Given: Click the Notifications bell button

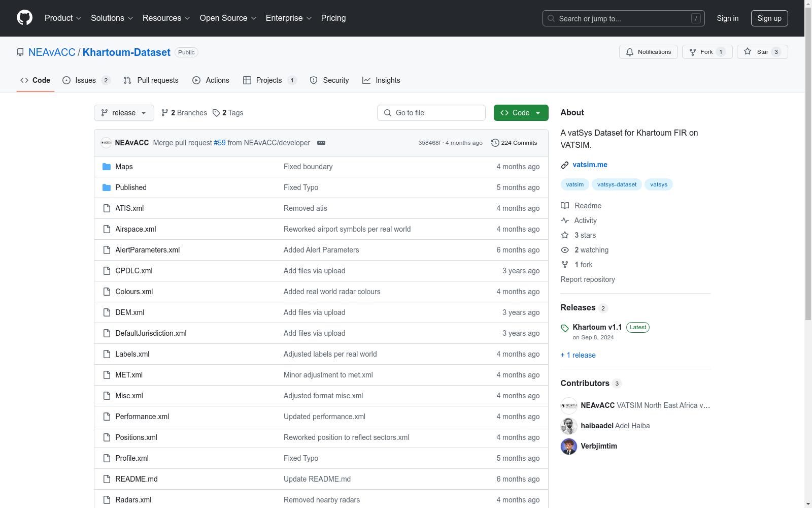Looking at the screenshot, I should pos(648,52).
